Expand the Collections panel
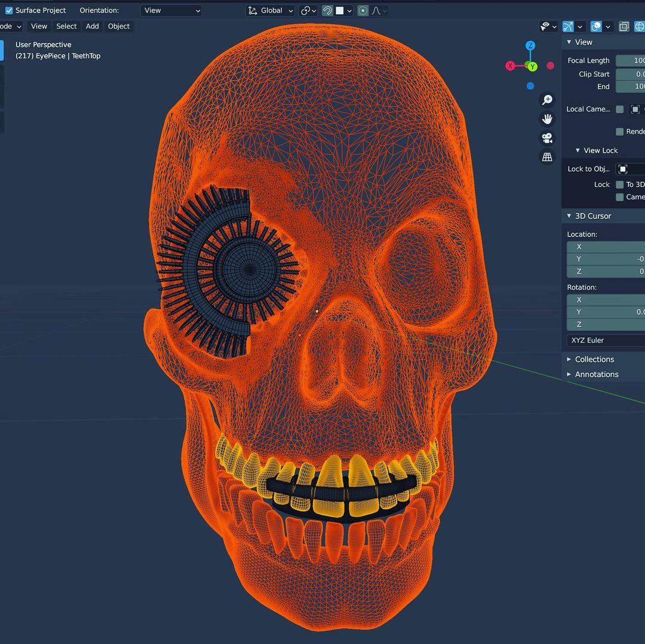The width and height of the screenshot is (645, 644). (x=594, y=359)
